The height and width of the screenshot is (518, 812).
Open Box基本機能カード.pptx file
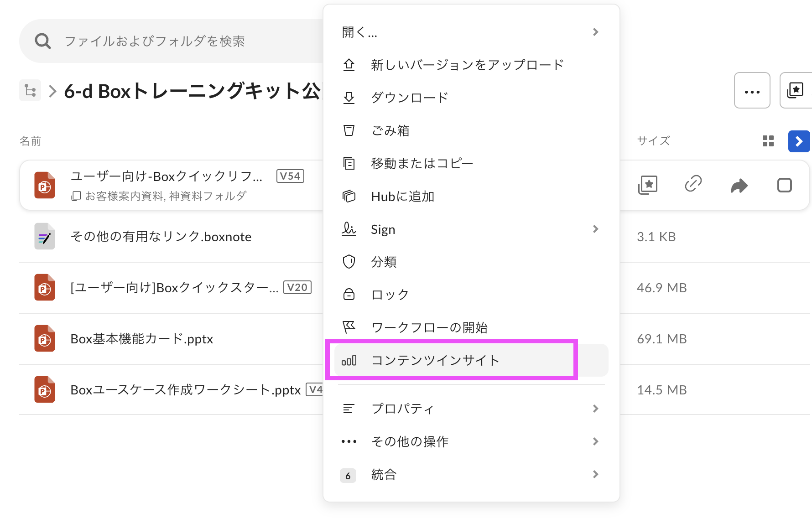(x=142, y=339)
